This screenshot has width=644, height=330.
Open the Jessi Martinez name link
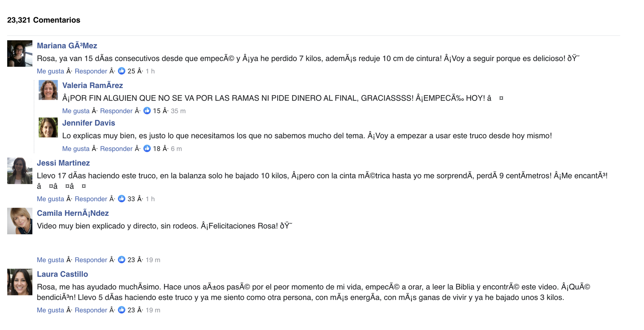pos(63,163)
